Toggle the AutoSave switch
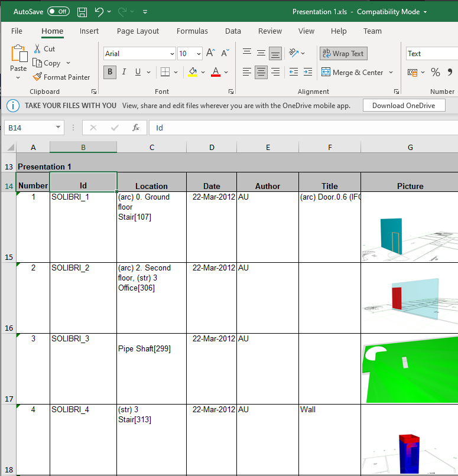Viewport: 458px width, 476px height. (59, 12)
